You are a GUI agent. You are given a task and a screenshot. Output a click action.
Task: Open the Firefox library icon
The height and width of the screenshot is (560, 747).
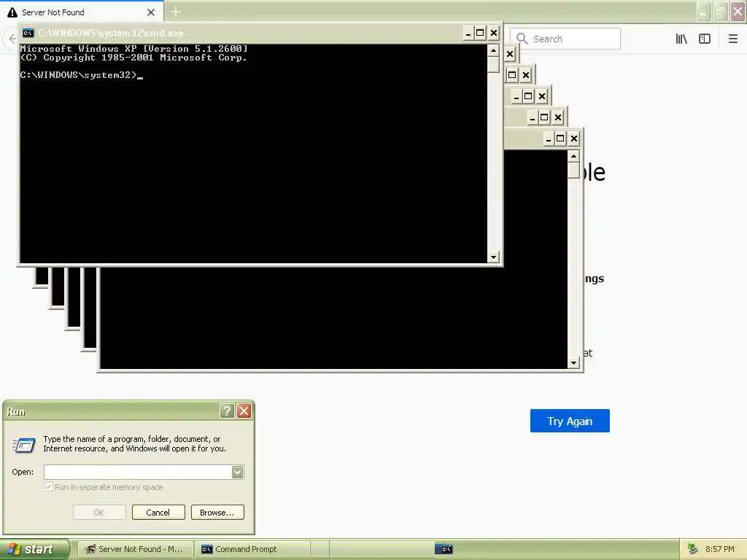click(x=681, y=39)
